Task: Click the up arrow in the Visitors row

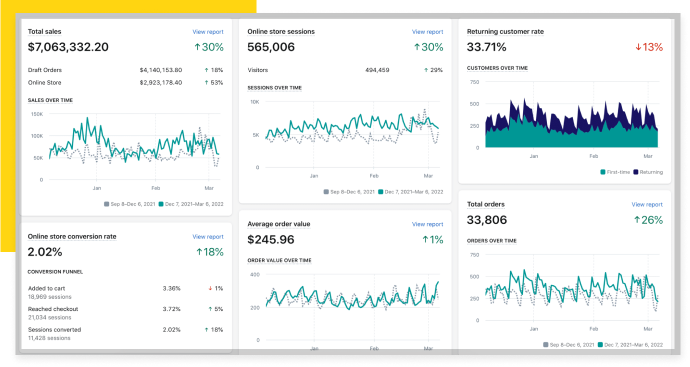Action: [x=426, y=70]
